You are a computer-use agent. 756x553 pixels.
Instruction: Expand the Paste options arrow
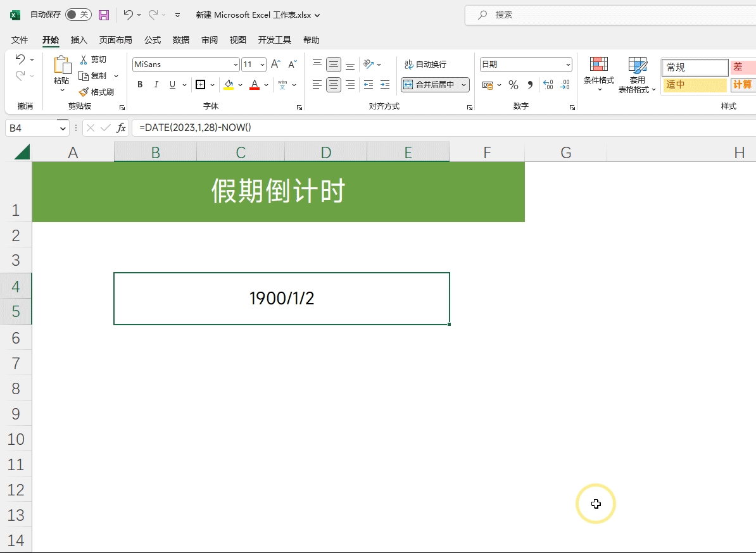[62, 90]
